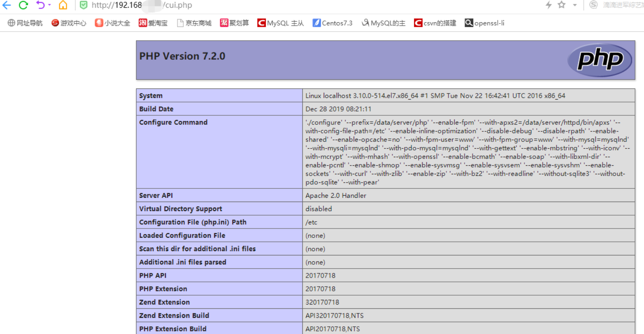
Task: Open the 游戏中心 bookmark
Action: (x=69, y=23)
